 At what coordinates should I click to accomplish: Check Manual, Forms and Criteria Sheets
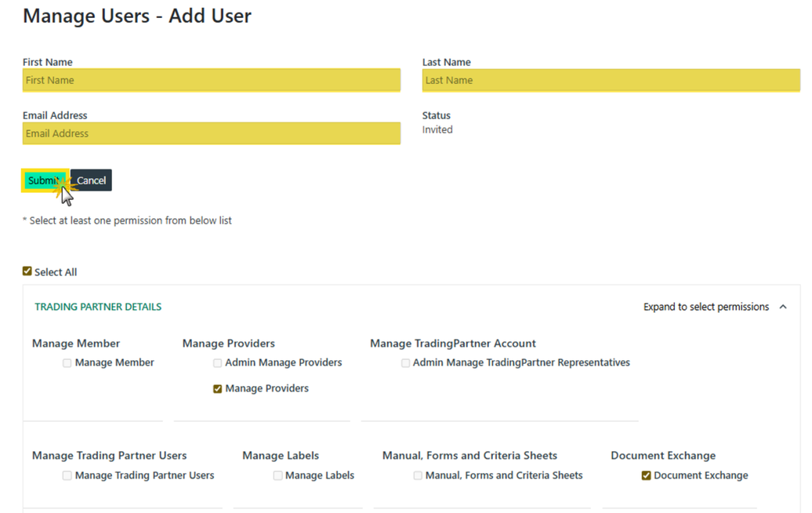(418, 475)
